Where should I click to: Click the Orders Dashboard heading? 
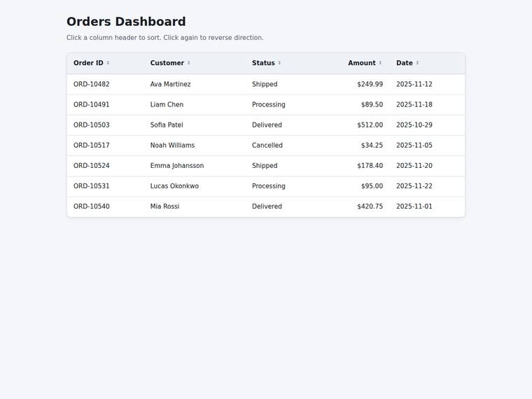(x=126, y=22)
